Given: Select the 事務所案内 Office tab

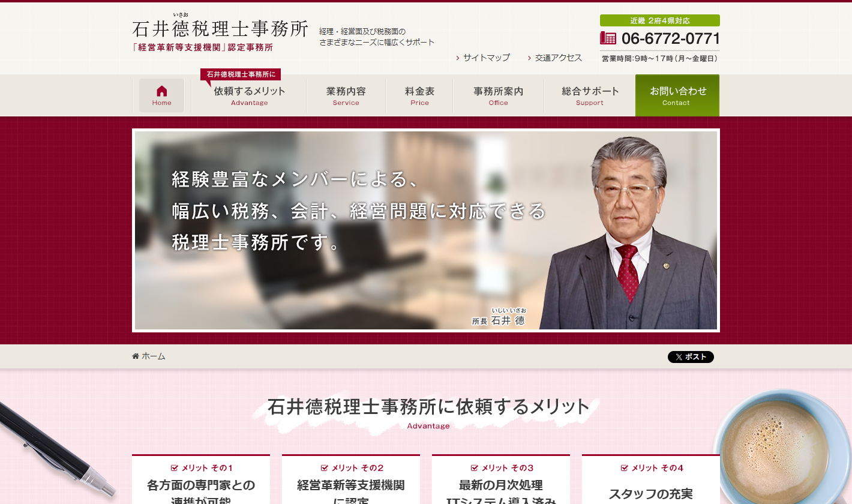Looking at the screenshot, I should 498,95.
